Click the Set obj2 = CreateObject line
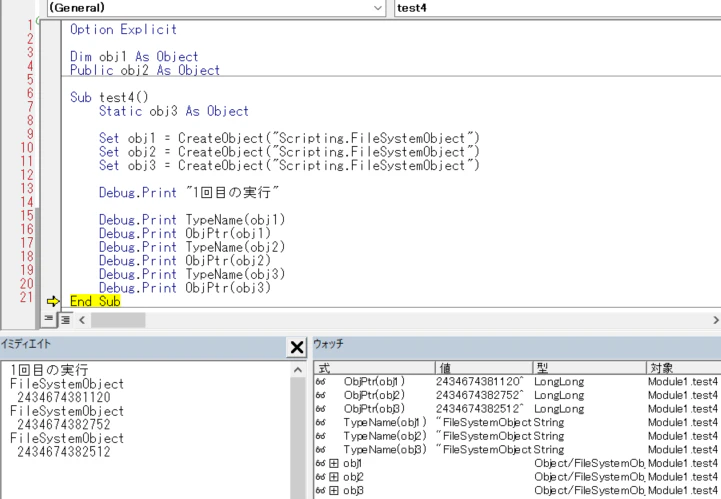Viewport: 721px width, 499px height. 289,152
